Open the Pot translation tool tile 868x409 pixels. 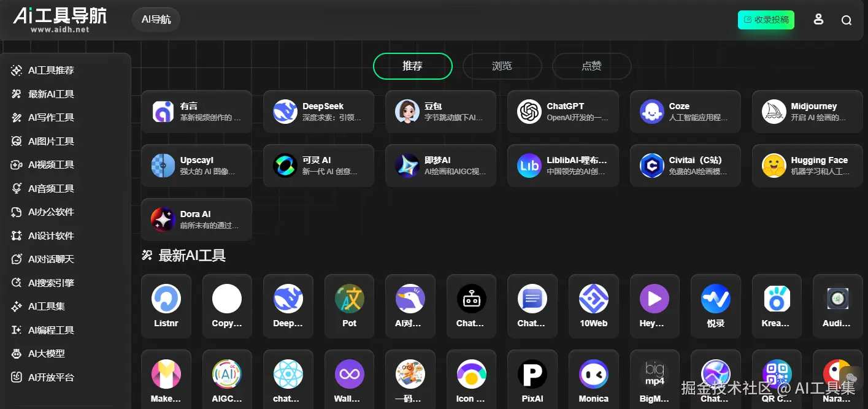pyautogui.click(x=350, y=306)
